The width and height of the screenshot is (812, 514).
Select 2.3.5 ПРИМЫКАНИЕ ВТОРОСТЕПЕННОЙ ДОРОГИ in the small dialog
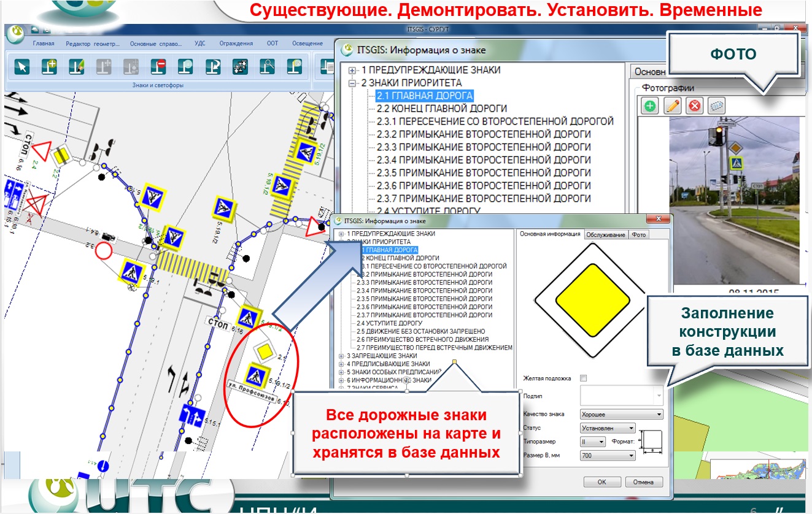tap(425, 299)
